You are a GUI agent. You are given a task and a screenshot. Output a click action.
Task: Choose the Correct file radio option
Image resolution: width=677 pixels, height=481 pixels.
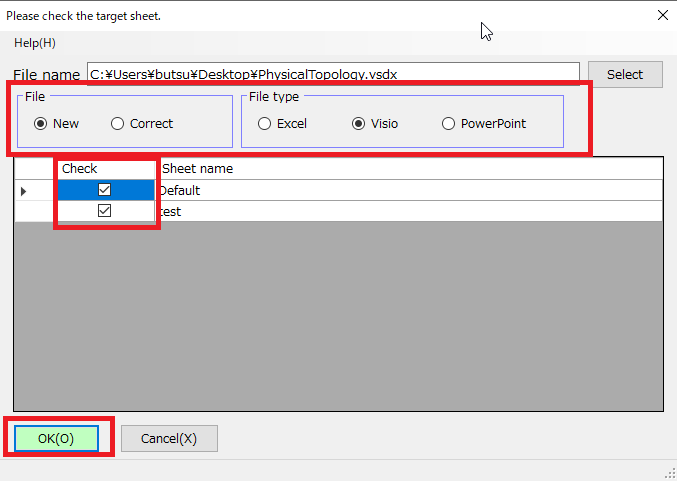click(118, 124)
